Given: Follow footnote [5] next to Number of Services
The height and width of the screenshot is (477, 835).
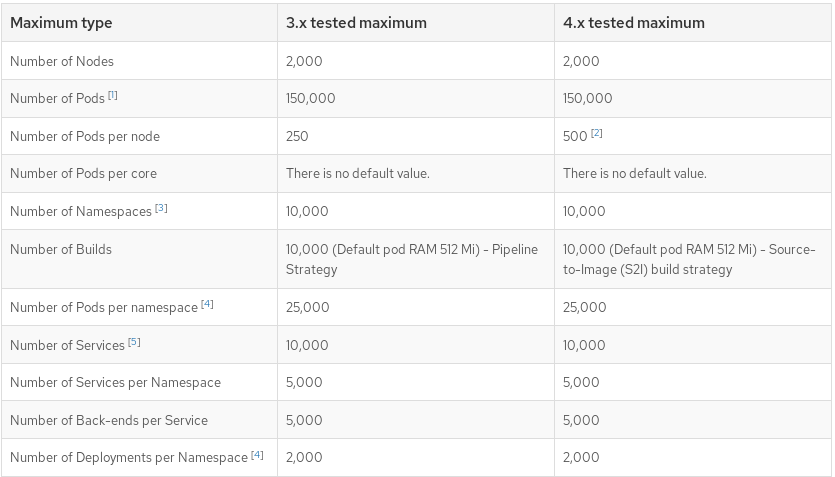Looking at the screenshot, I should point(134,342).
